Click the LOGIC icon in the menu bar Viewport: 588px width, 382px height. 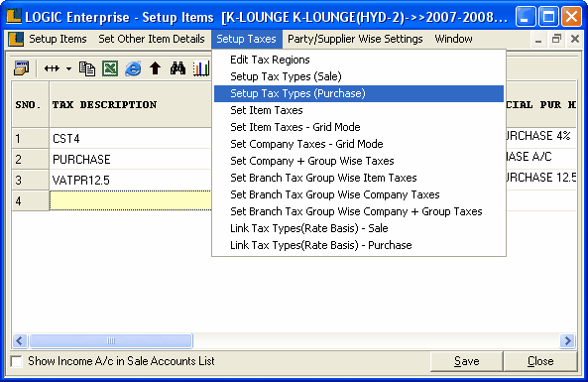16,39
